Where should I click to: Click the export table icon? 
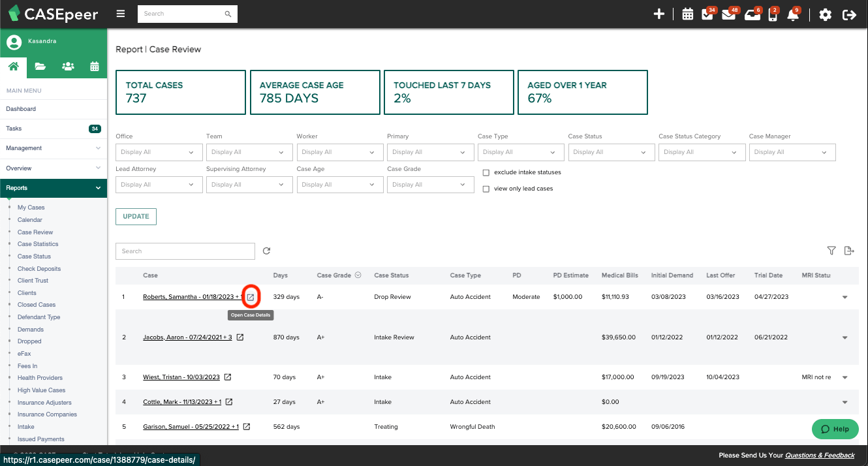849,251
